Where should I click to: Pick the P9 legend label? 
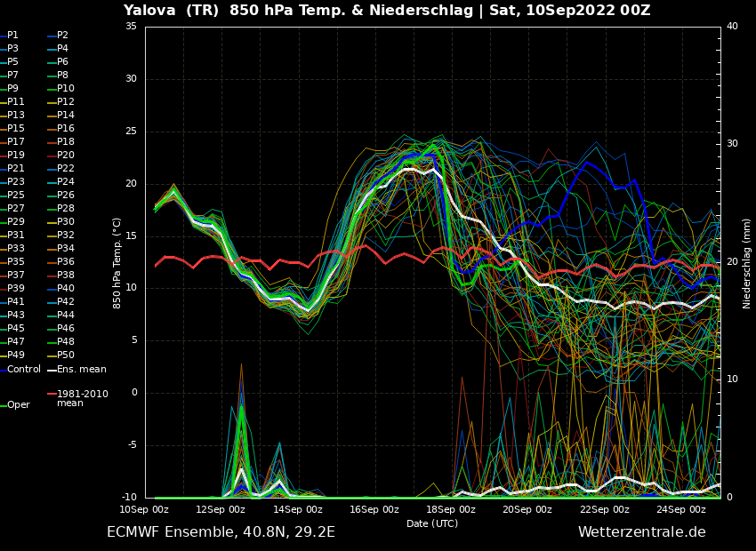(12, 88)
